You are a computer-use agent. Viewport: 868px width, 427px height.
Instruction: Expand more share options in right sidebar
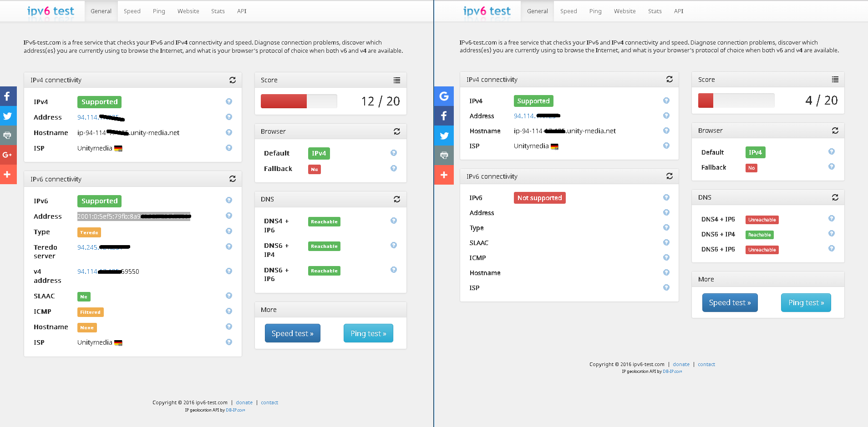[x=444, y=175]
